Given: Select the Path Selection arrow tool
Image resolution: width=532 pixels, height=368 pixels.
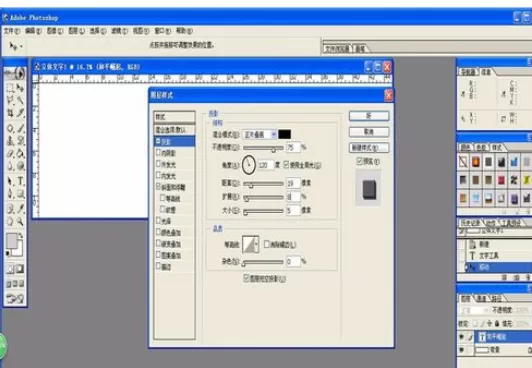Looking at the screenshot, I should (10, 181).
